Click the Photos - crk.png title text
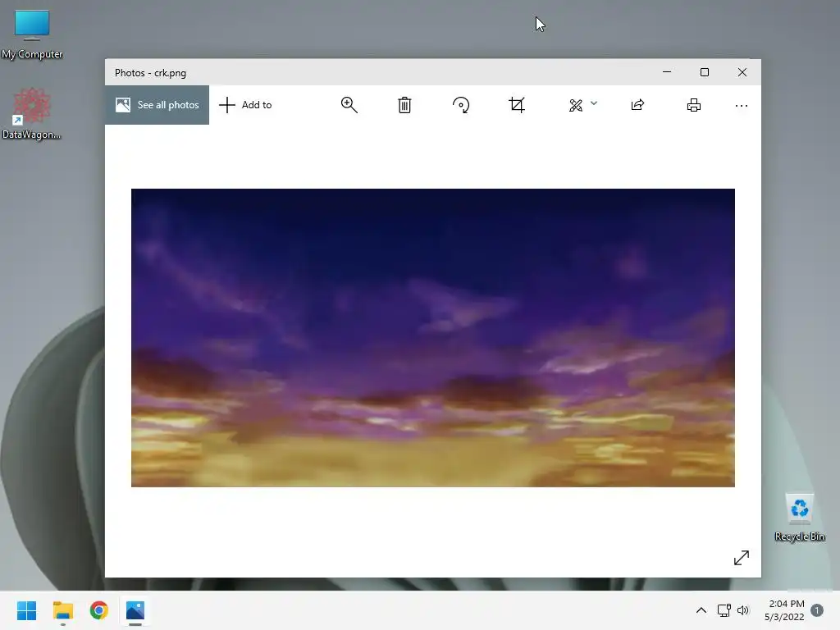 click(151, 73)
